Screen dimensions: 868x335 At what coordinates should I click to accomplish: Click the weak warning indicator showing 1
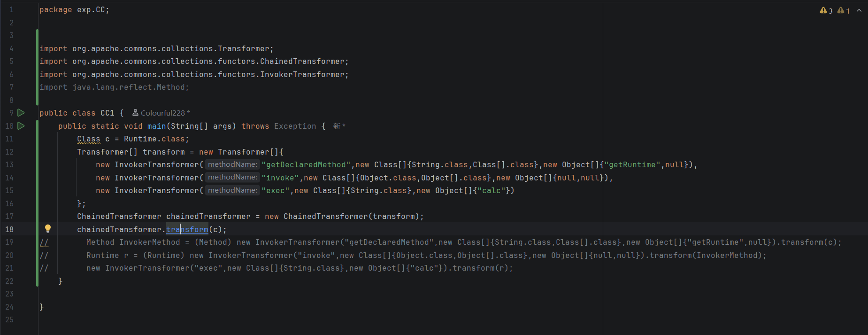[x=844, y=10]
